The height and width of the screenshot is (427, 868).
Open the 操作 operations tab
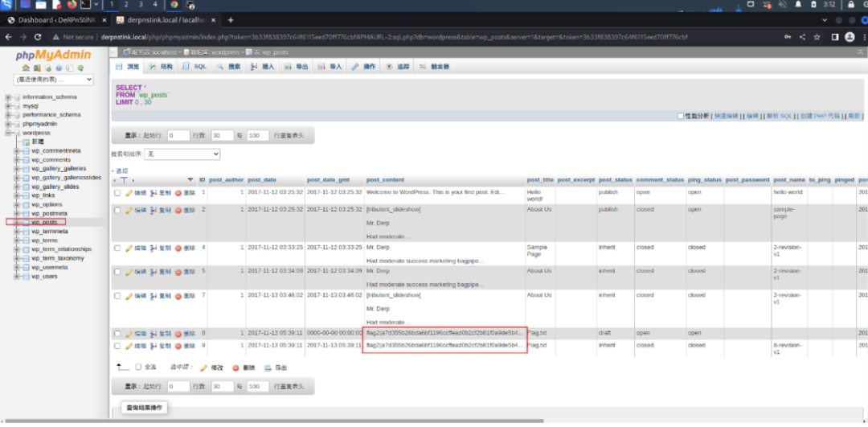point(364,67)
